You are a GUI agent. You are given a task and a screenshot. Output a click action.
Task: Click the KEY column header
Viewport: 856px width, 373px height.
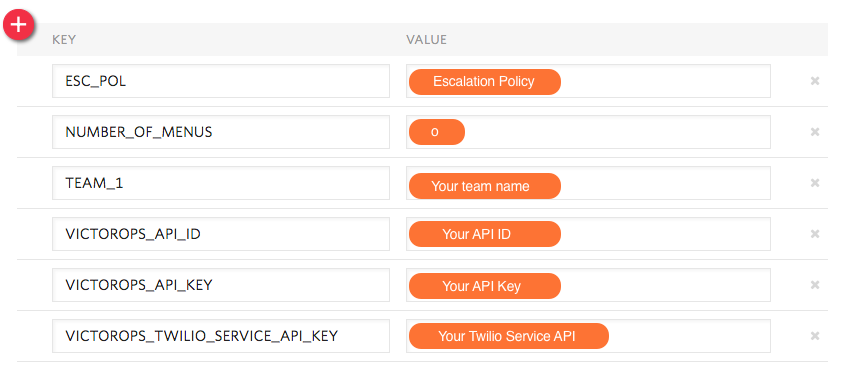point(64,40)
